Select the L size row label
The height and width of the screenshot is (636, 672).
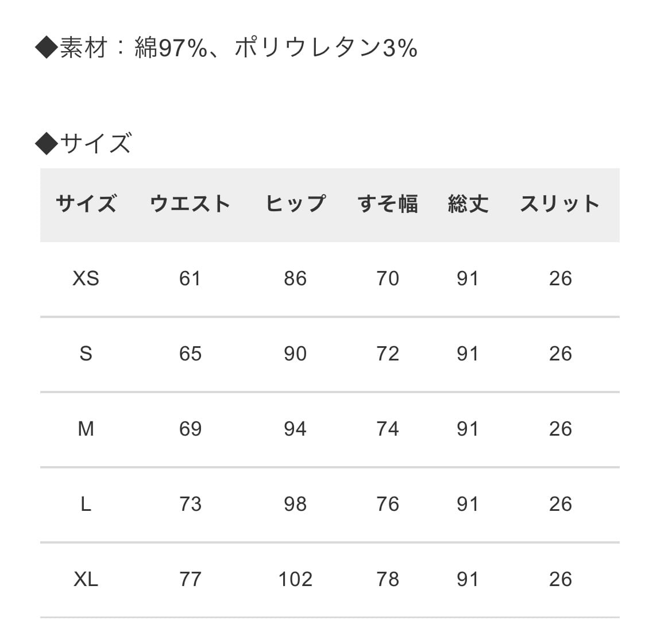coord(86,504)
